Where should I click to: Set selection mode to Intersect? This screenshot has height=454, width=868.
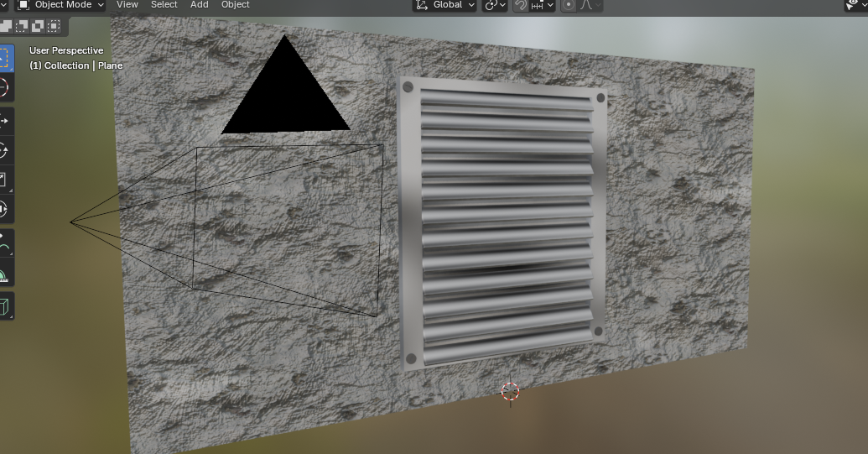coord(54,26)
